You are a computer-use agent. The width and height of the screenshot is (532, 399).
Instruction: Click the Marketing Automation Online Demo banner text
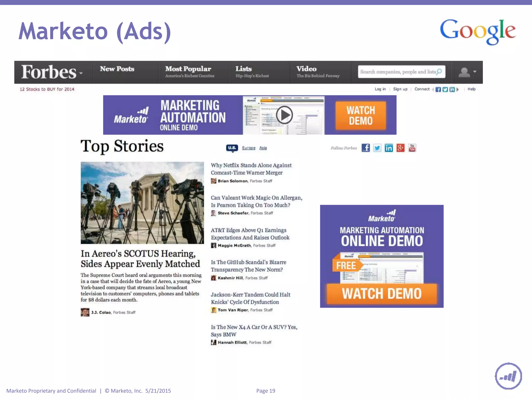click(193, 116)
